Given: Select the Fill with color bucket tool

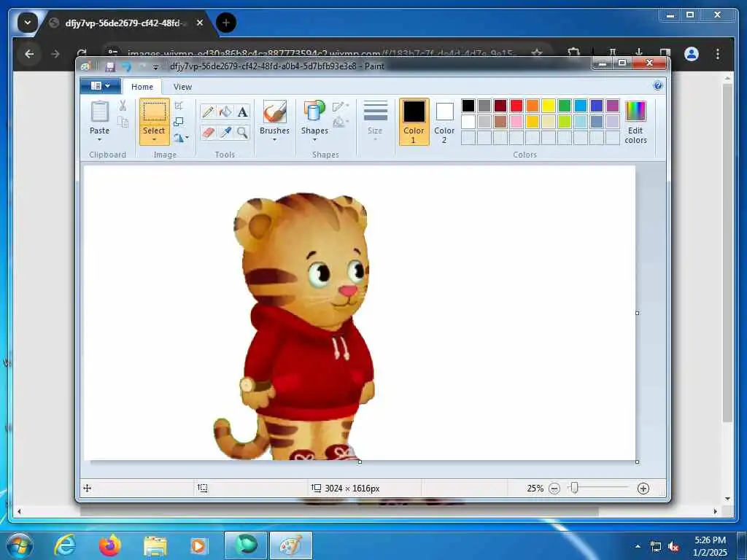Looking at the screenshot, I should (x=225, y=112).
